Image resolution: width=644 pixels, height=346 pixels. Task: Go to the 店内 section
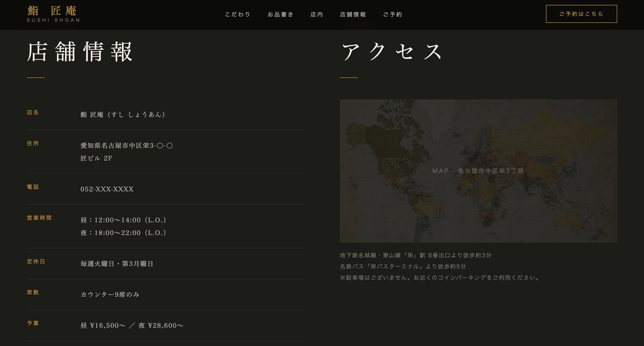click(x=317, y=14)
